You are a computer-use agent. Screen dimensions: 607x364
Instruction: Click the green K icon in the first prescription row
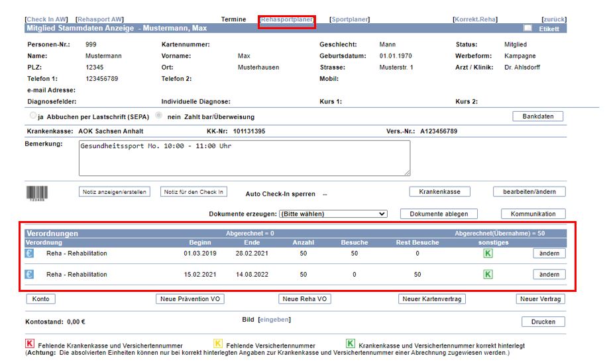pyautogui.click(x=488, y=253)
